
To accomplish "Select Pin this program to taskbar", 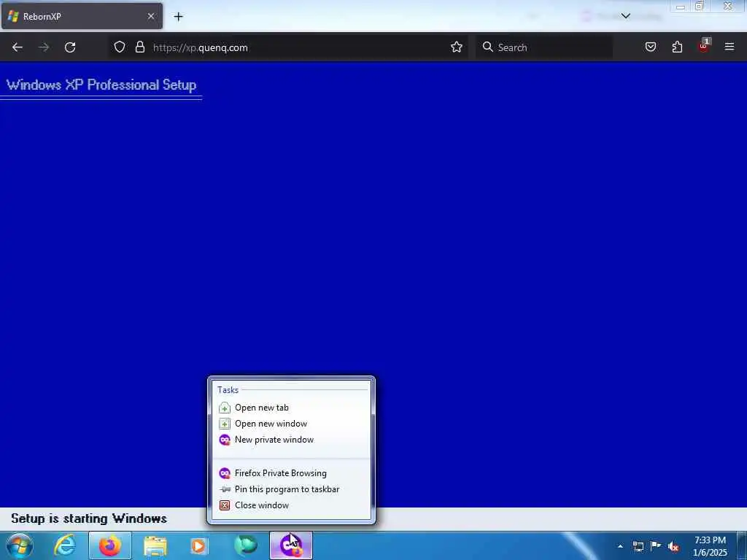I will 291,489.
